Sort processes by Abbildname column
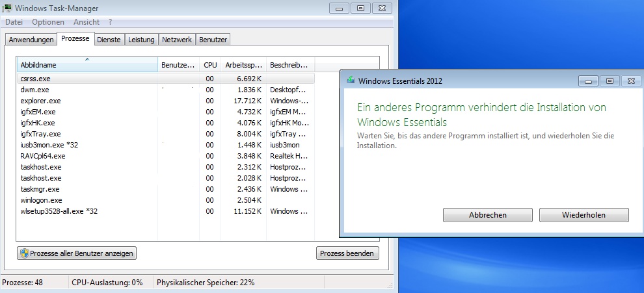The image size is (644, 293). tap(87, 65)
